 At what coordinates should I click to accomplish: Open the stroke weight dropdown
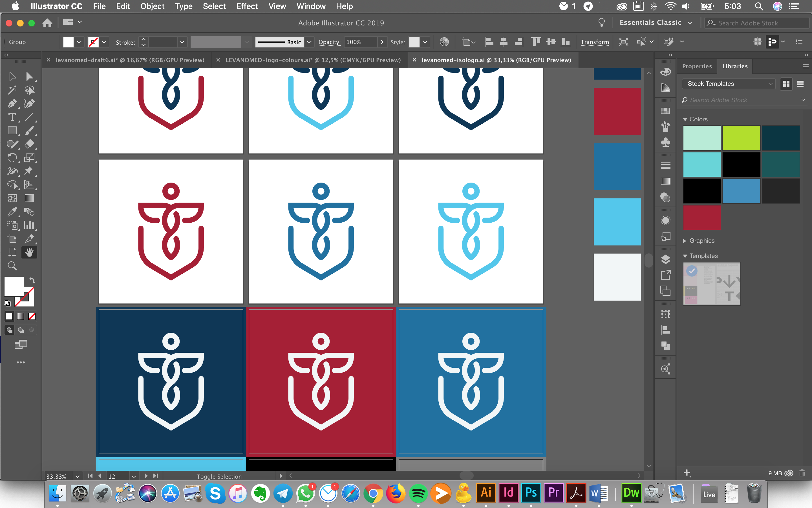point(182,42)
